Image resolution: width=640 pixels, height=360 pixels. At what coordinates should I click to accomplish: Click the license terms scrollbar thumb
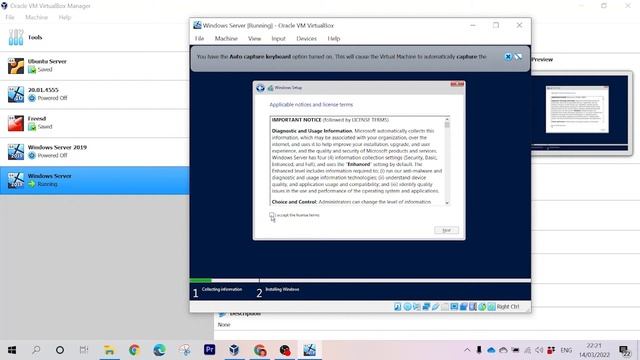tap(447, 124)
